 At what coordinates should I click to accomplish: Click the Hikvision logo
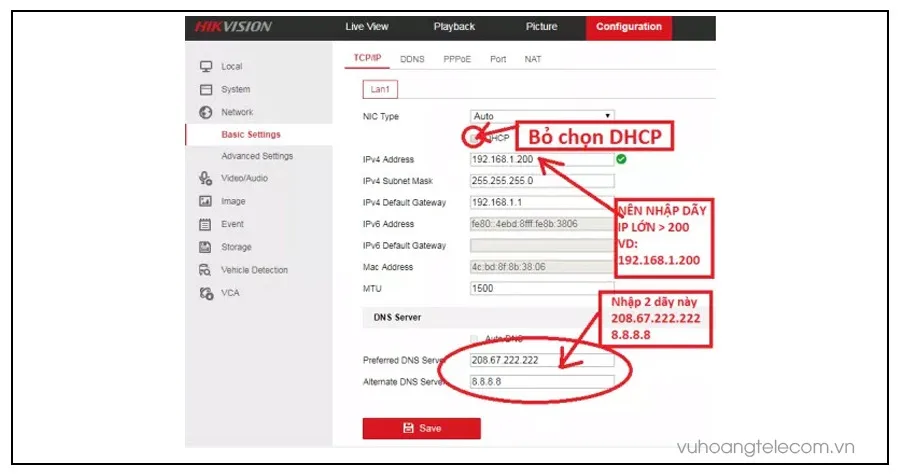pos(233,26)
